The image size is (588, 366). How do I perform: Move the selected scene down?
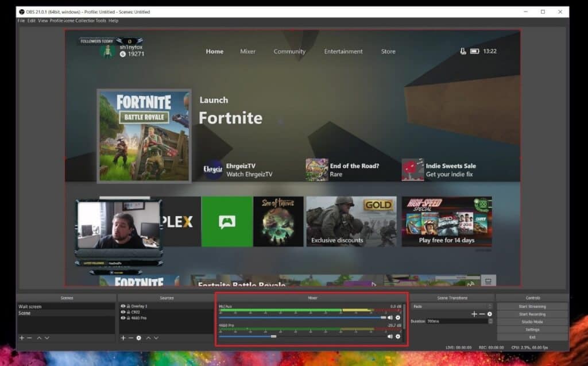click(47, 338)
